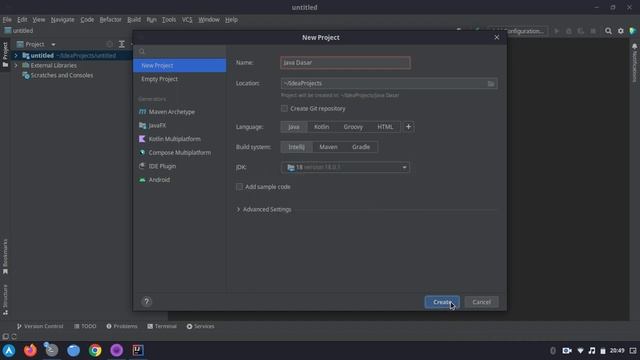The width and height of the screenshot is (640, 360).
Task: Browse for project location folder icon
Action: (x=491, y=84)
